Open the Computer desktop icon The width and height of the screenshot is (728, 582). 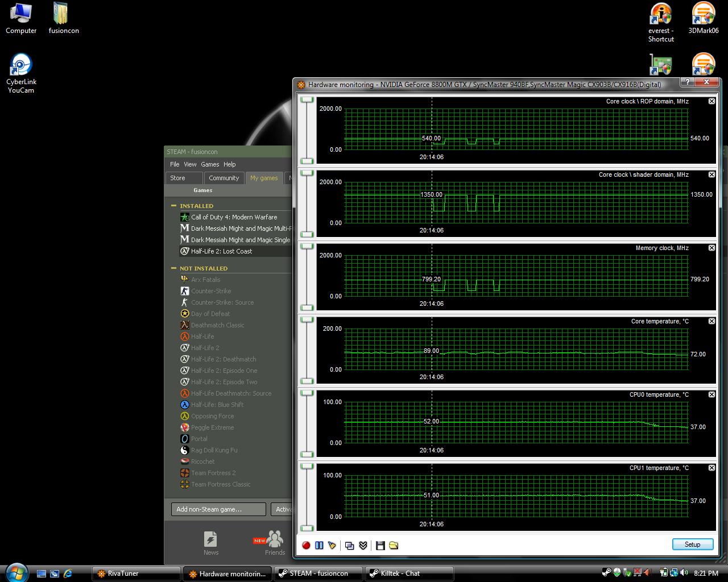click(21, 18)
